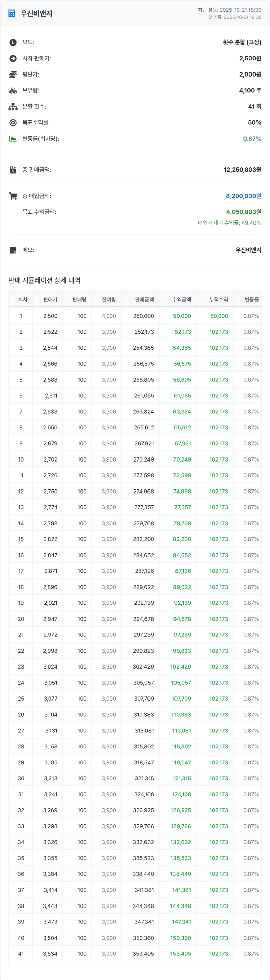Click the info icon next to 모드
This screenshot has height=980, width=270.
[x=13, y=42]
